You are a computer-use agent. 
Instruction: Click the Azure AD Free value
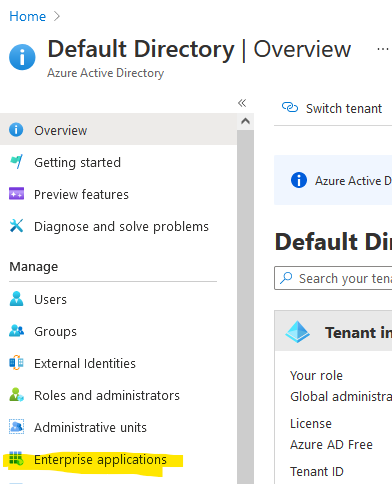pos(331,445)
